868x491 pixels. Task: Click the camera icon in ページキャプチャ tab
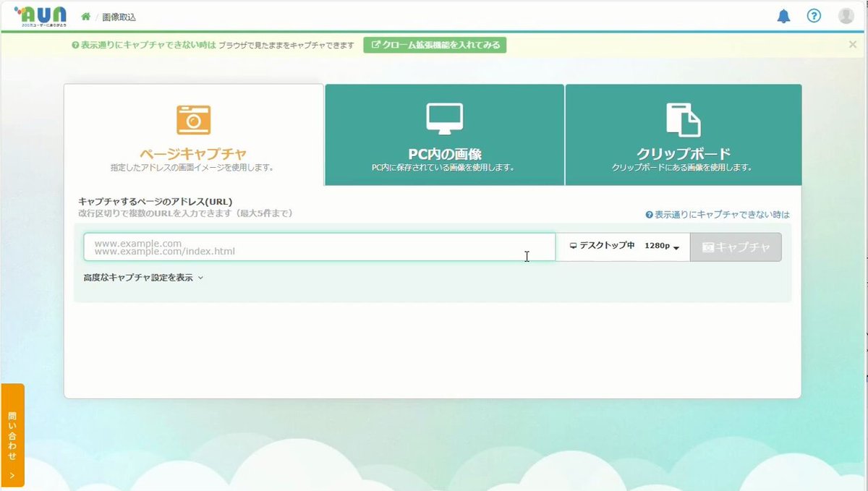pos(193,120)
